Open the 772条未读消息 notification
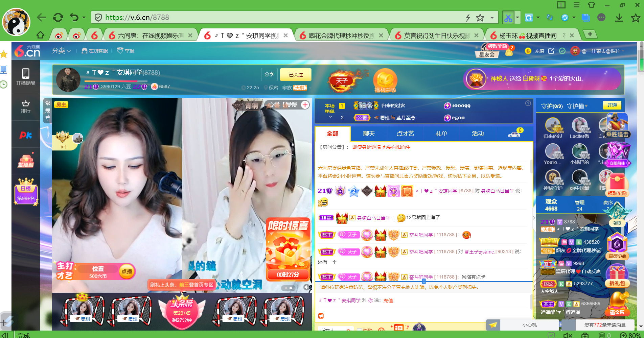 coord(605,325)
